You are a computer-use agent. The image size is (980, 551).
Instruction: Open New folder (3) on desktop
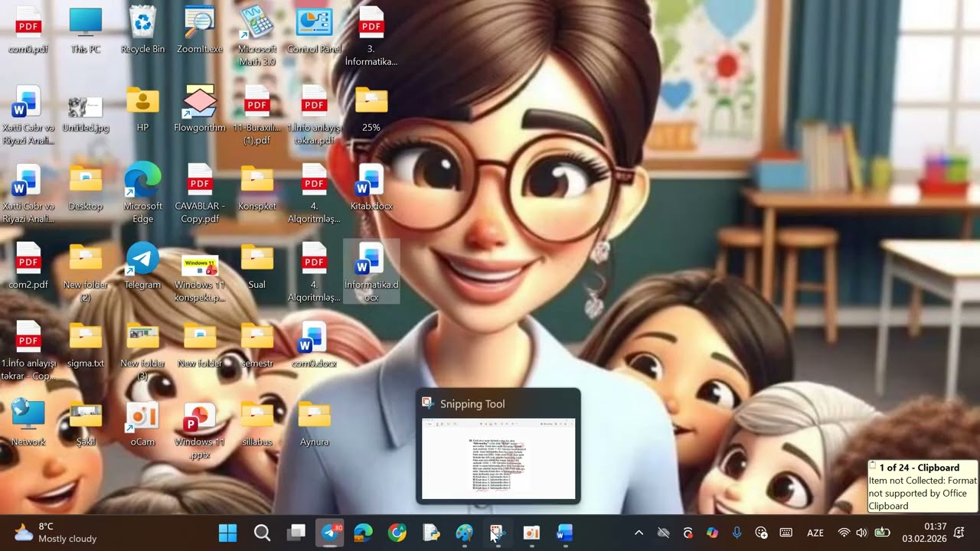coord(142,350)
